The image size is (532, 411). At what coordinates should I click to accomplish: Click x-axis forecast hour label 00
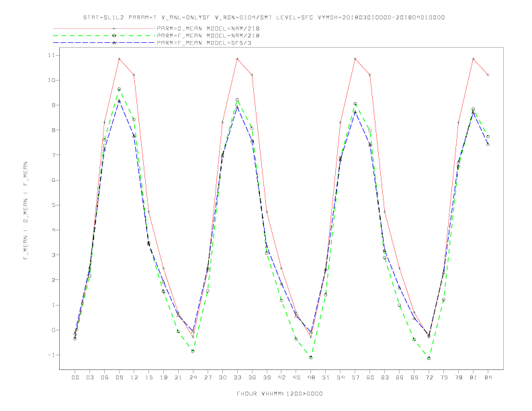pos(75,377)
